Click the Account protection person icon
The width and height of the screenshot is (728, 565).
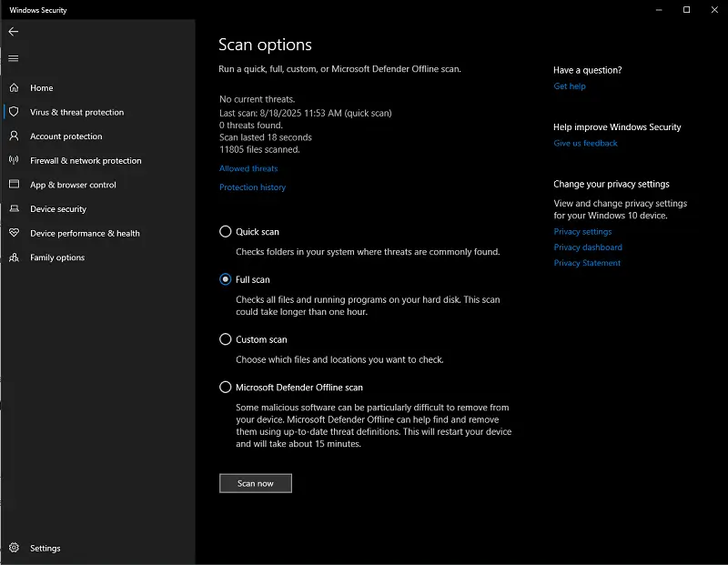tap(14, 136)
